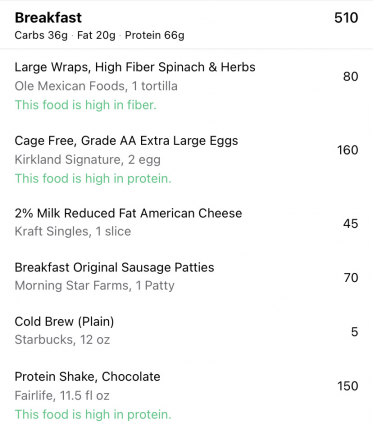Open Protein Shake, Chocolate entry
This screenshot has height=430, width=373.
click(186, 395)
